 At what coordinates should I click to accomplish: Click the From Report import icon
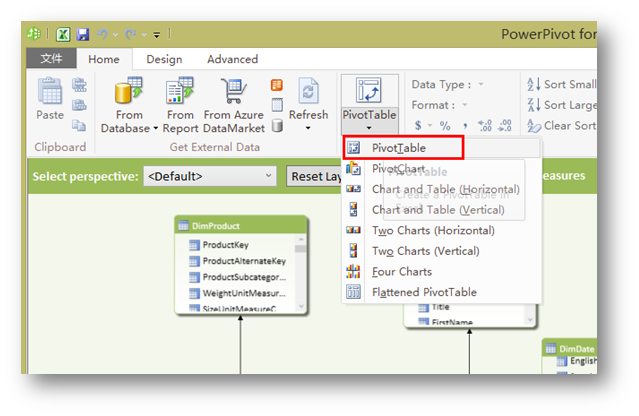click(x=180, y=90)
